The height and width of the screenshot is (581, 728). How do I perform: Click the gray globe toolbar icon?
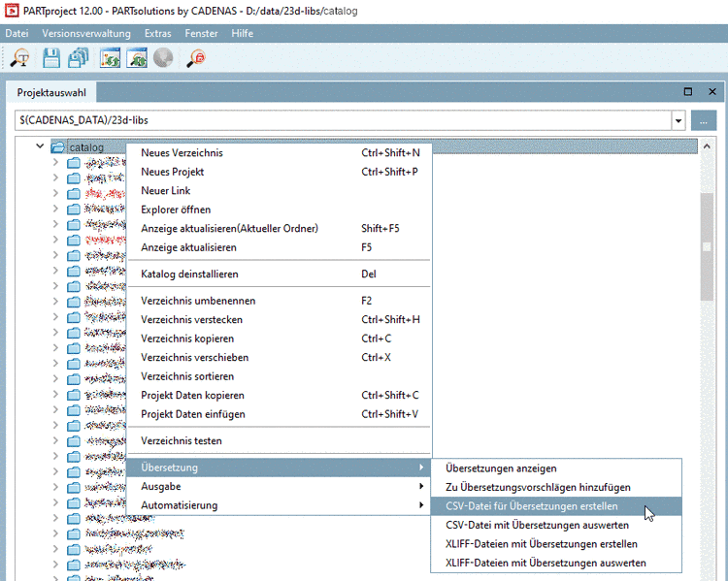pos(163,58)
